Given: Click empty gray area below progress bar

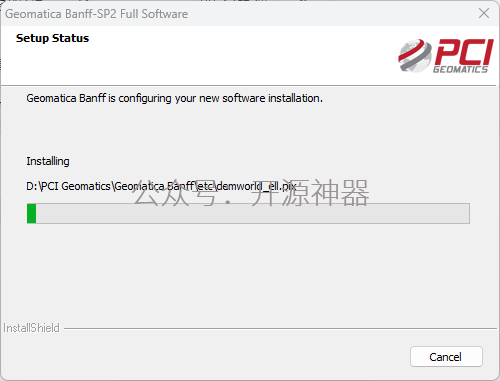Looking at the screenshot, I should coord(248,270).
